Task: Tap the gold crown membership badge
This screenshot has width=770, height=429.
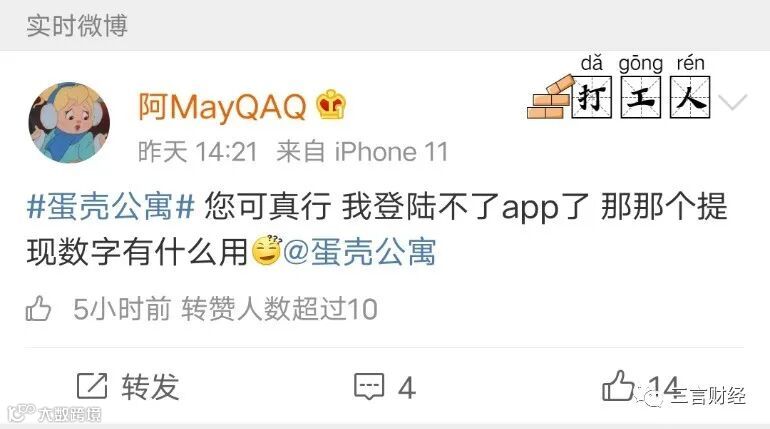Action: 331,105
